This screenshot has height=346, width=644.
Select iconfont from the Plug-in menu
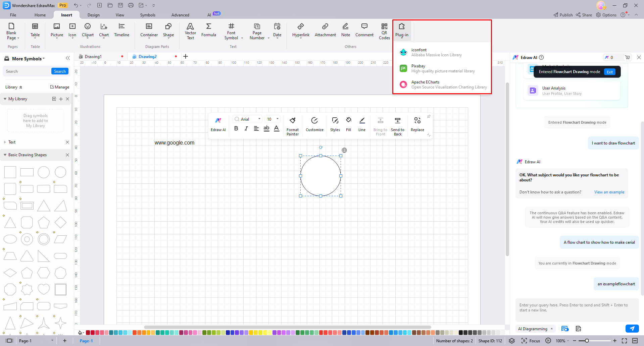[x=442, y=52]
